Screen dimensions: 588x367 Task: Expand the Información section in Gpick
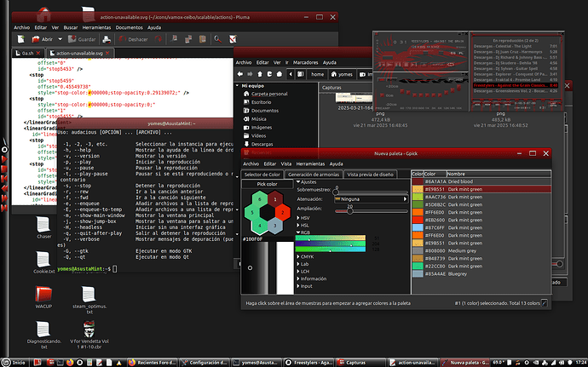298,278
